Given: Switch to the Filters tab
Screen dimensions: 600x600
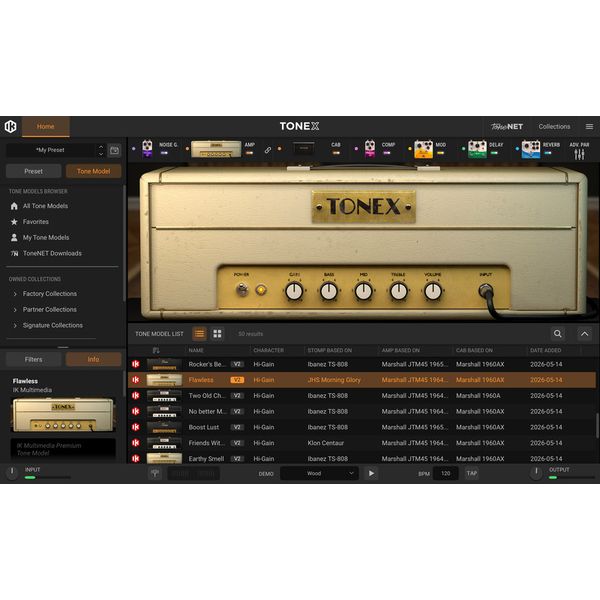Looking at the screenshot, I should (33, 359).
